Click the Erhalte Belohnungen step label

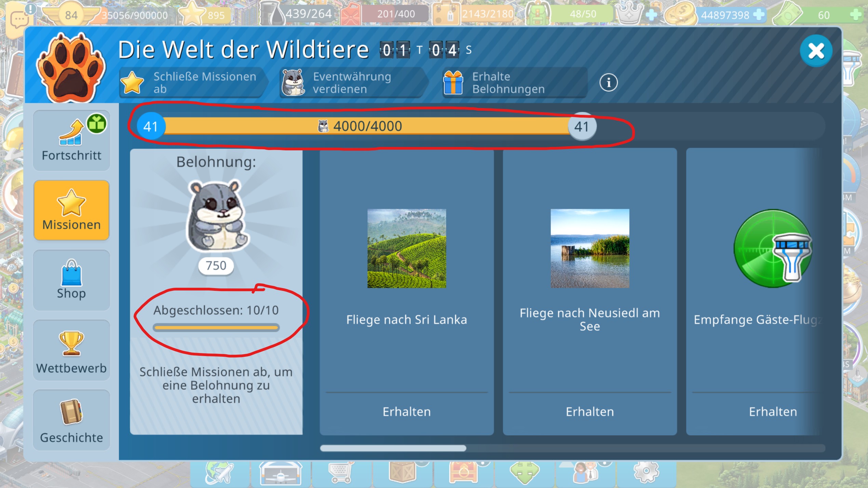click(x=508, y=83)
